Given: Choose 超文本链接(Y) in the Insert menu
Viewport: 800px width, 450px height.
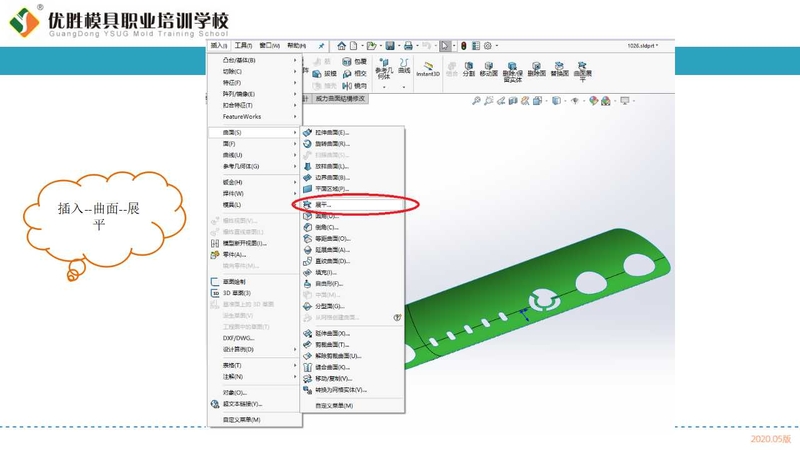Looking at the screenshot, I should click(x=254, y=404).
